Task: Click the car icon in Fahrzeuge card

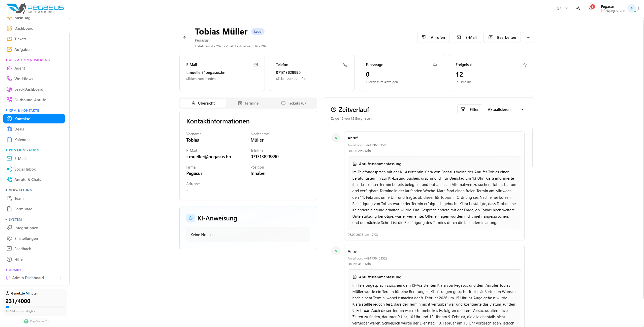Action: [x=435, y=65]
